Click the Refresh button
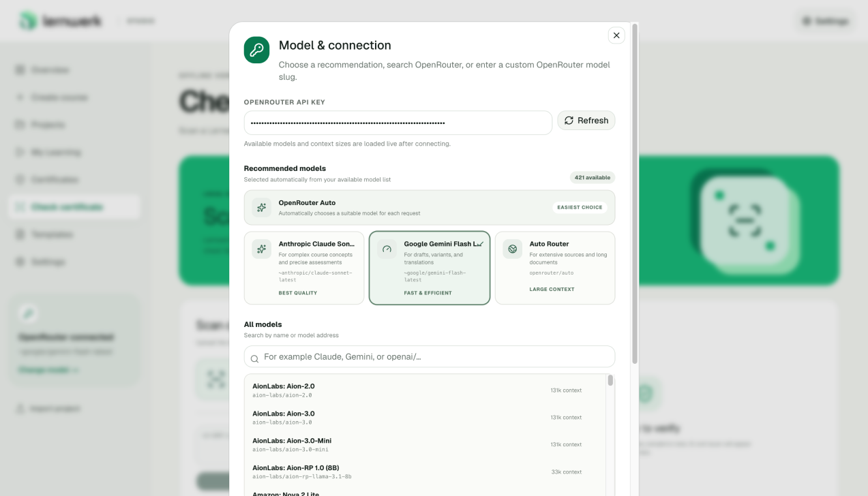This screenshot has height=496, width=868. click(x=586, y=121)
